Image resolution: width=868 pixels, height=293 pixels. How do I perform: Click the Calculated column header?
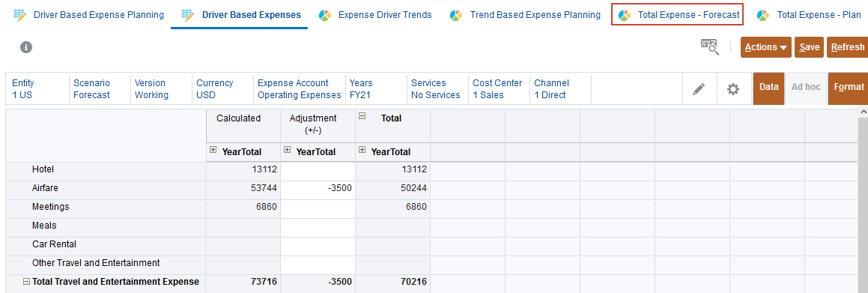243,126
